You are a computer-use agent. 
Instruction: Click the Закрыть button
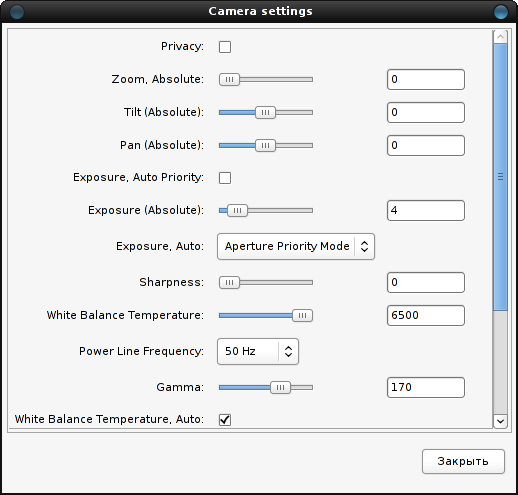point(463,462)
